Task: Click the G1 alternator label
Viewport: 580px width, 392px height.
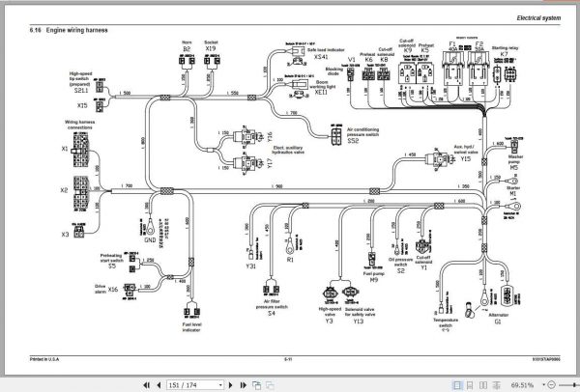Action: pyautogui.click(x=498, y=322)
